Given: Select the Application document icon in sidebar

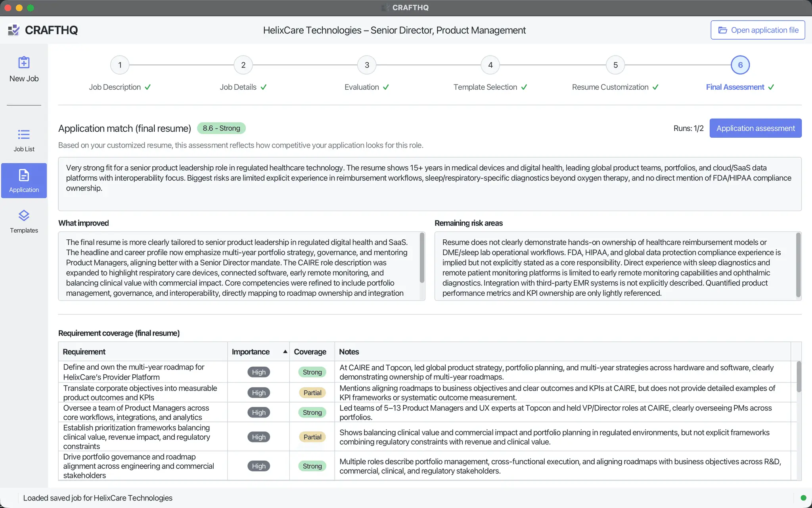Looking at the screenshot, I should click(x=24, y=175).
